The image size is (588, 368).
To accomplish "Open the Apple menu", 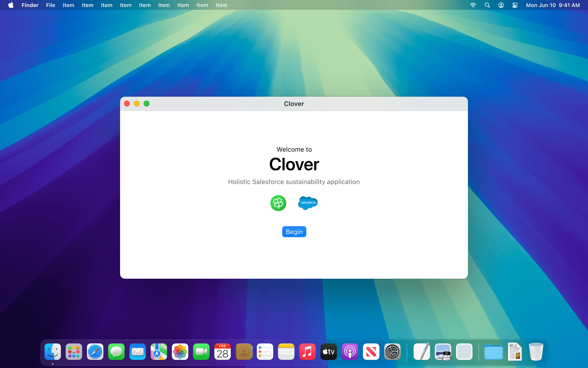I will tap(11, 5).
